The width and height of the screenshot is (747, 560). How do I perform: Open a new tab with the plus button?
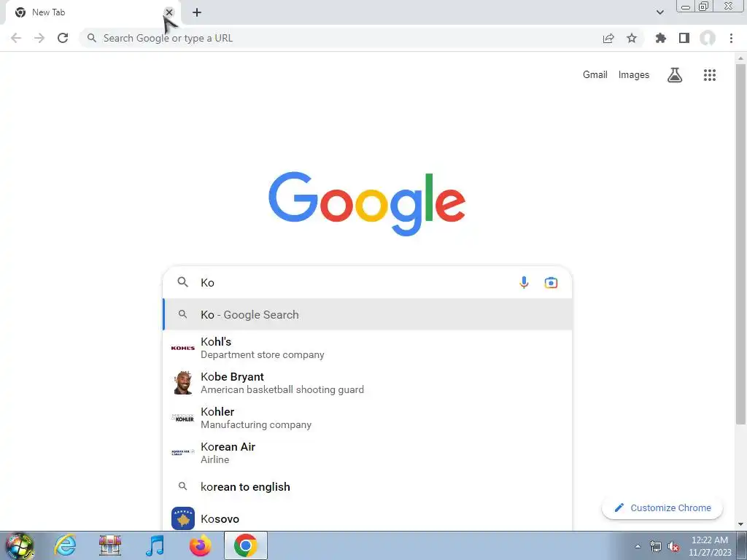pyautogui.click(x=197, y=12)
